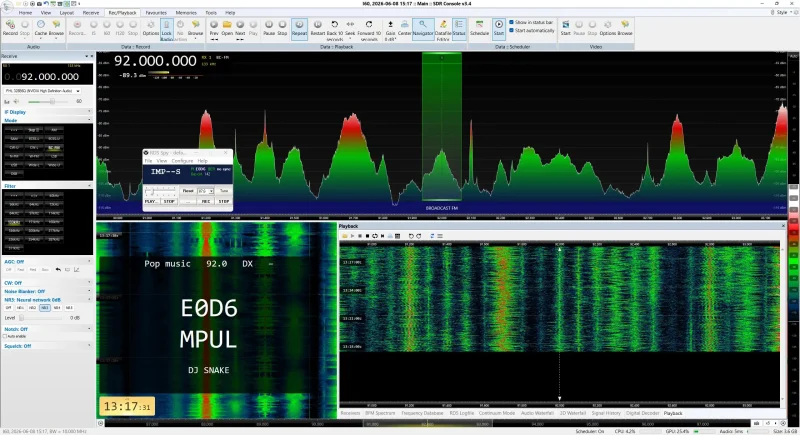This screenshot has height=435, width=800.
Task: Open the Gain setting icon
Action: [390, 30]
